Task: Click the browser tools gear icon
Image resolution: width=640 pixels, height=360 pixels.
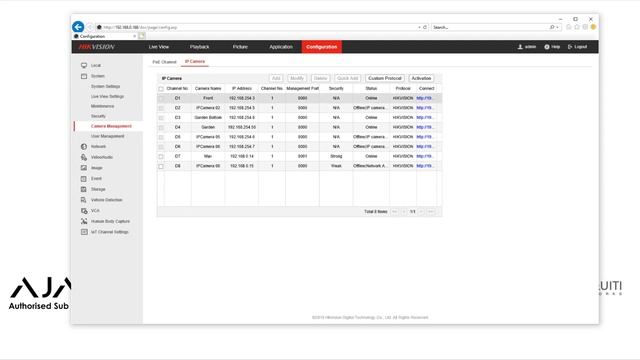Action: point(585,27)
